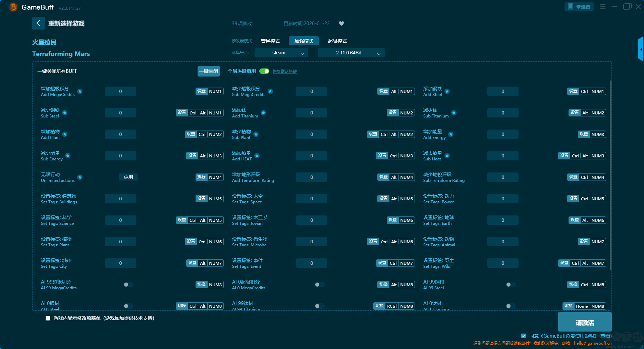The height and width of the screenshot is (349, 644).
Task: Enable the AI 0 MegaCredits toggle
Action: (319, 285)
